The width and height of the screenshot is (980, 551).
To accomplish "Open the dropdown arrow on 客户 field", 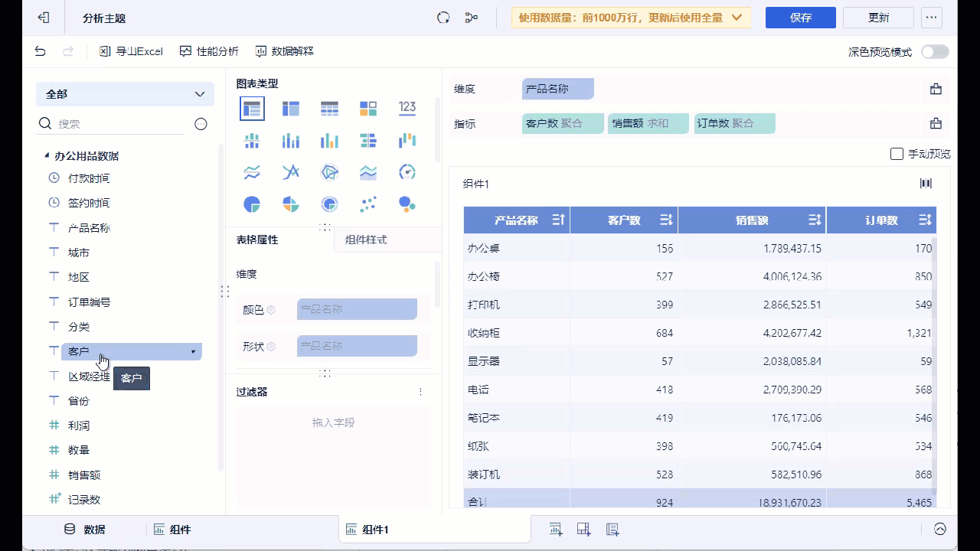I will click(193, 352).
